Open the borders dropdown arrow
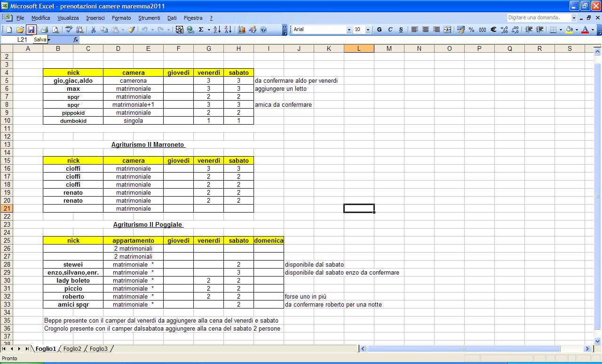Screen dimensions: 602x364 tap(561, 30)
